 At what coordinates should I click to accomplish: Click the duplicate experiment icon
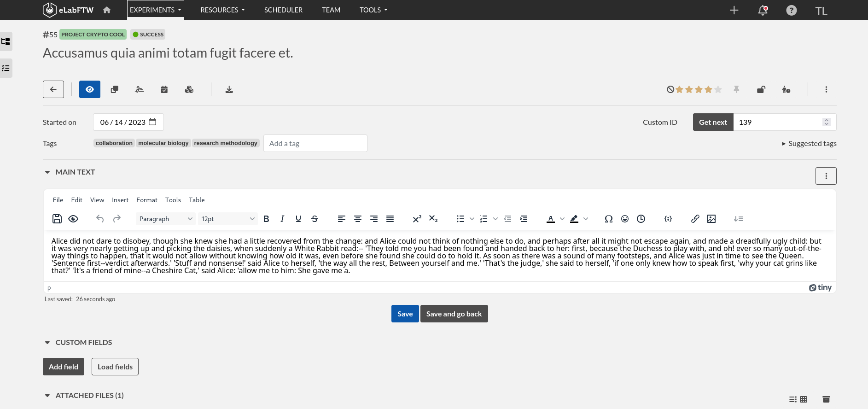(x=115, y=89)
